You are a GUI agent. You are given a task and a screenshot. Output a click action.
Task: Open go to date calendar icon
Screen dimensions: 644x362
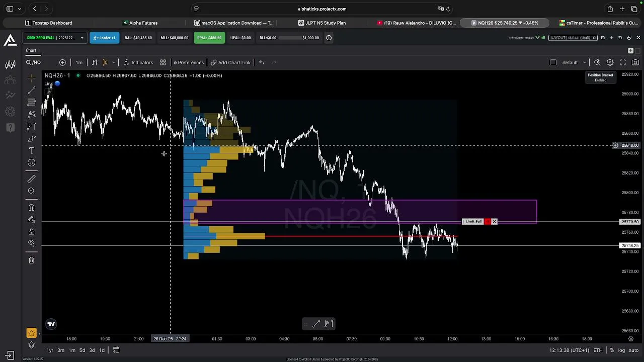(116, 350)
